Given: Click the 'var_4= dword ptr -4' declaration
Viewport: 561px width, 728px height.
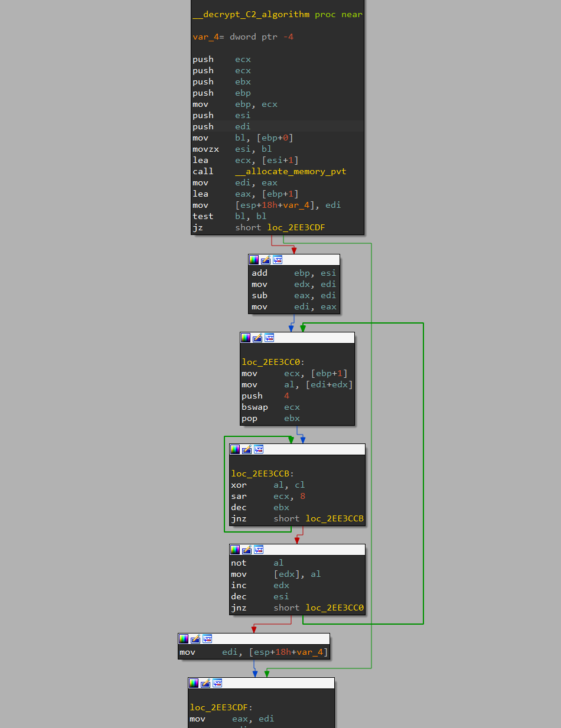Looking at the screenshot, I should [243, 37].
